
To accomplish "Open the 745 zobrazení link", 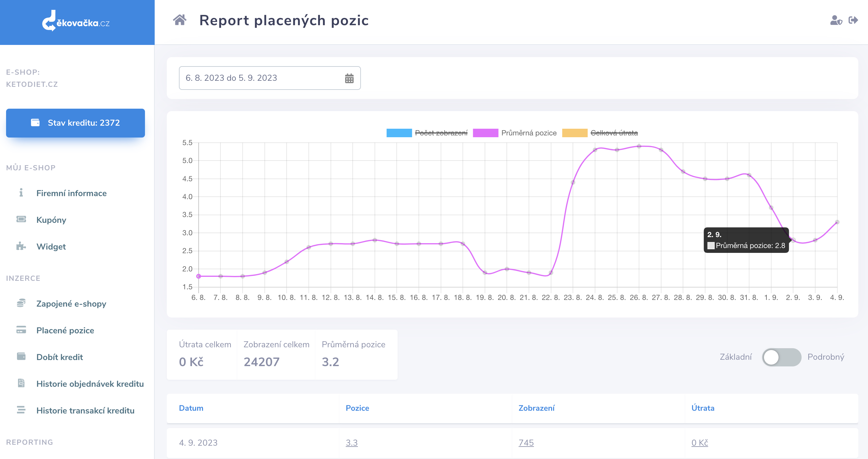I will coord(526,443).
